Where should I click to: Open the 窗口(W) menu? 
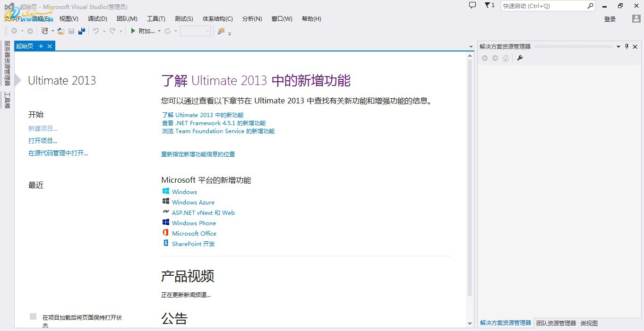coord(282,19)
